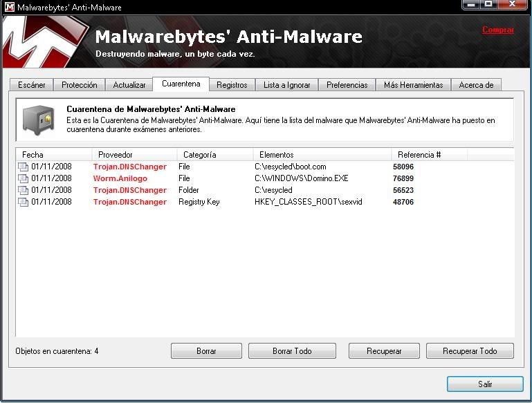Click the quarantine item icon for C:\resycled\boot.com
This screenshot has height=403, width=532.
[23, 167]
